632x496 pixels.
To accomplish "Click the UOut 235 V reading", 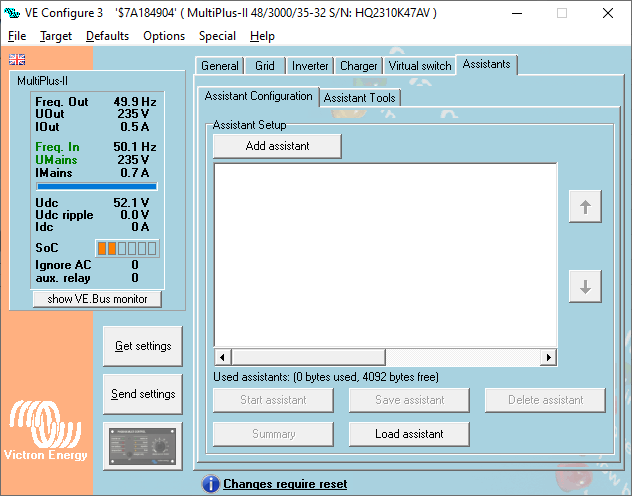I will pos(93,114).
